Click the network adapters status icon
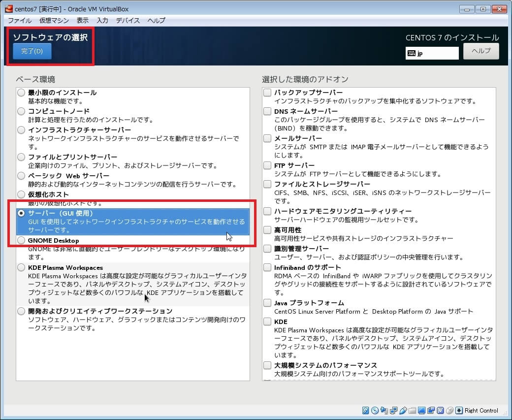The width and height of the screenshot is (512, 420). pyautogui.click(x=394, y=411)
